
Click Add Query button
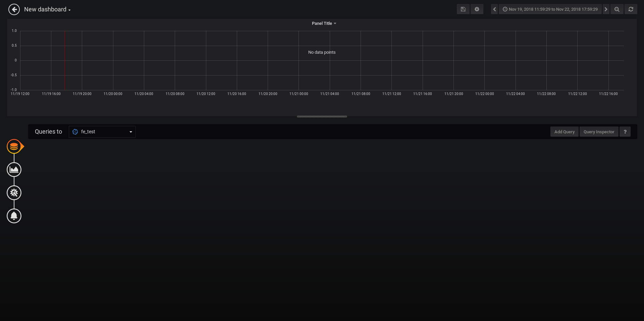point(564,132)
